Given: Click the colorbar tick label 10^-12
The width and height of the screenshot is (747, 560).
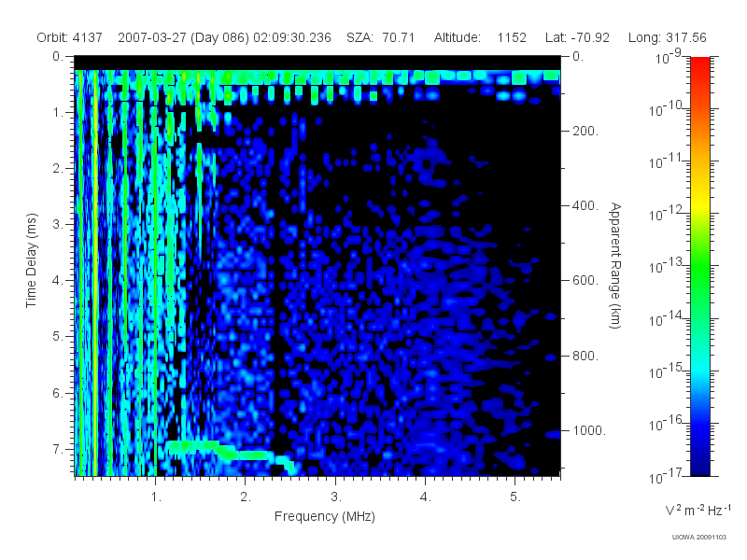Looking at the screenshot, I should click(x=668, y=214).
